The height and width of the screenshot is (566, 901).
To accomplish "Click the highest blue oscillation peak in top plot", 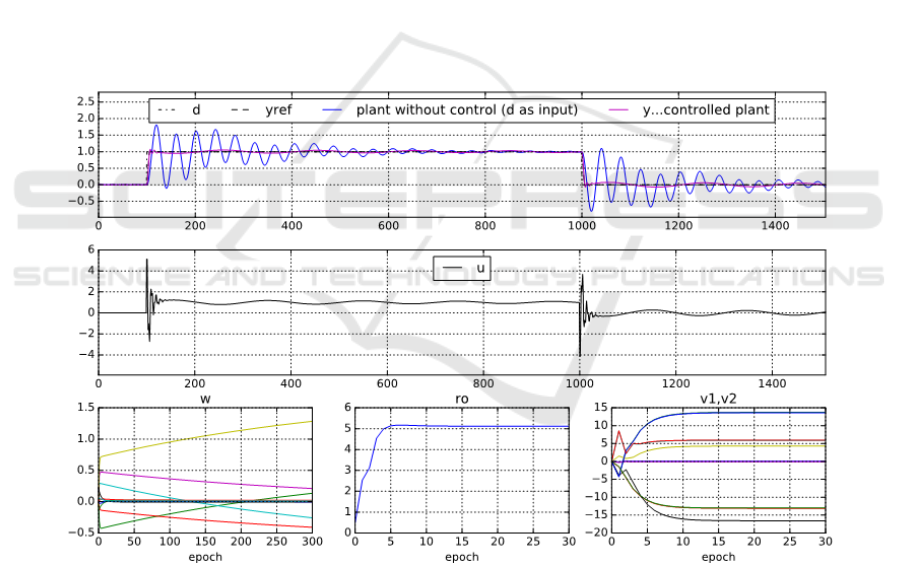I will click(x=157, y=126).
